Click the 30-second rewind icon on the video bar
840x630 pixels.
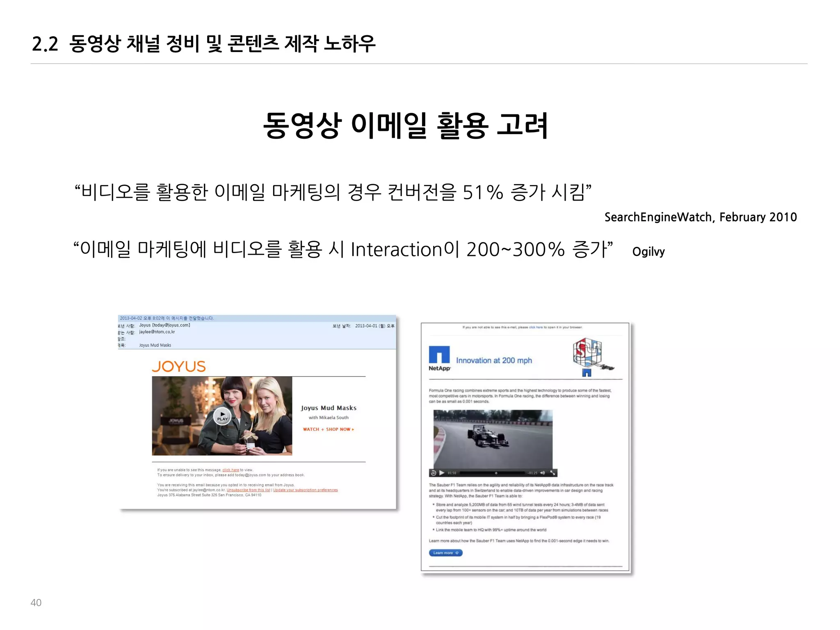click(433, 473)
